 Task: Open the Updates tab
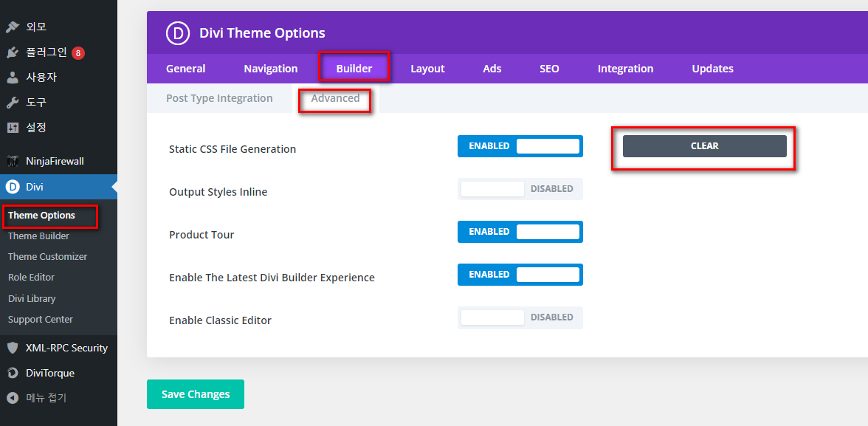point(712,69)
